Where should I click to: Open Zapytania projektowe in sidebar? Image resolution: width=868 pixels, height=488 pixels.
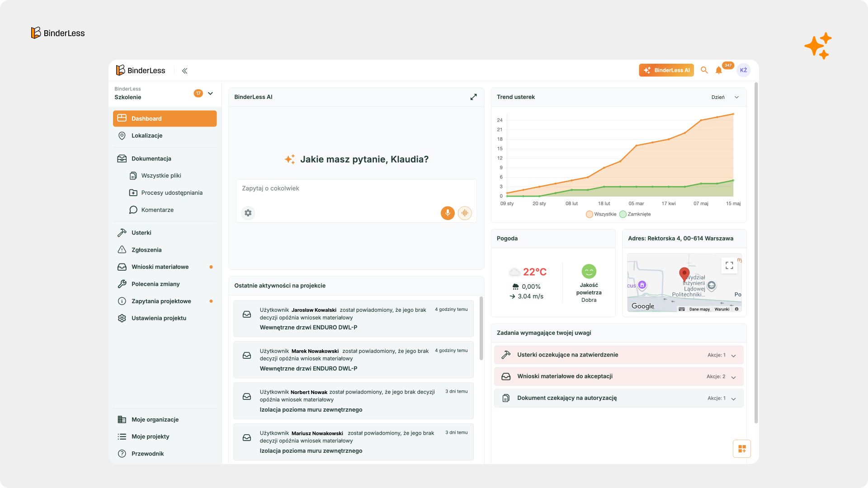tap(165, 301)
